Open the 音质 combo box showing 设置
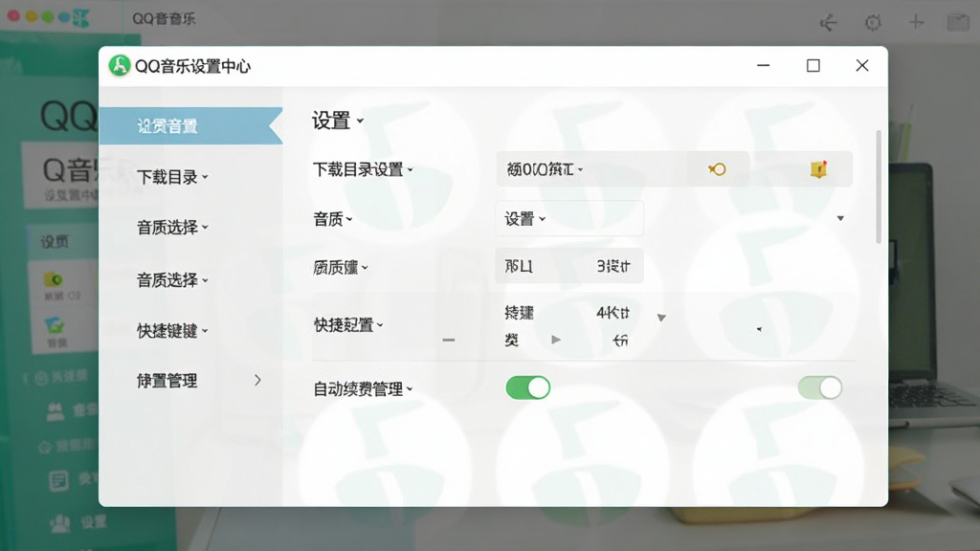Image resolution: width=980 pixels, height=551 pixels. coord(569,219)
